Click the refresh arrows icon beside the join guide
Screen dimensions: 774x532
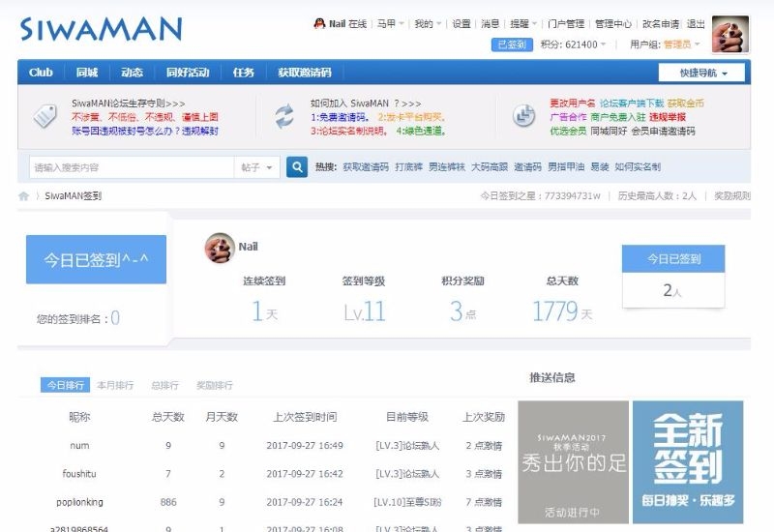[x=284, y=116]
